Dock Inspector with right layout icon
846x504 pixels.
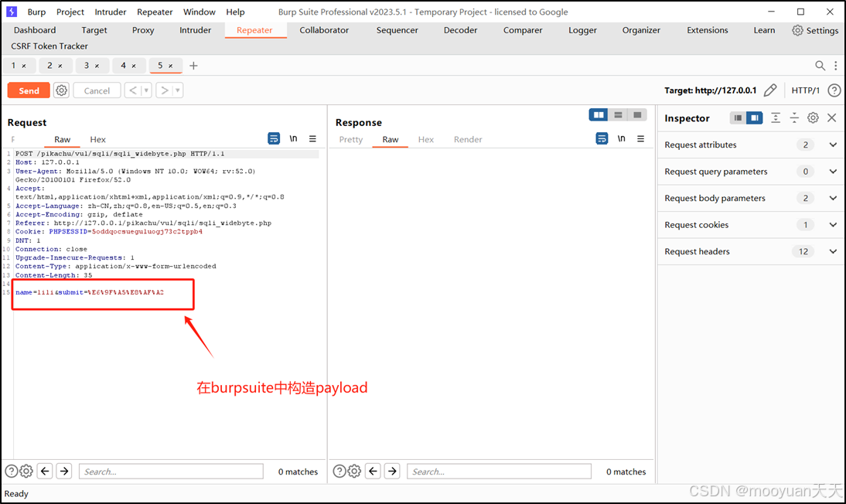click(x=754, y=117)
